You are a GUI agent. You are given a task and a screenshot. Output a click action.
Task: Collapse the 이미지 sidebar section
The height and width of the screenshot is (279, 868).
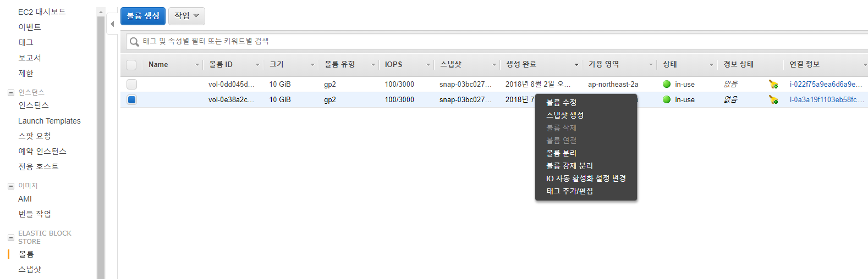pos(10,186)
